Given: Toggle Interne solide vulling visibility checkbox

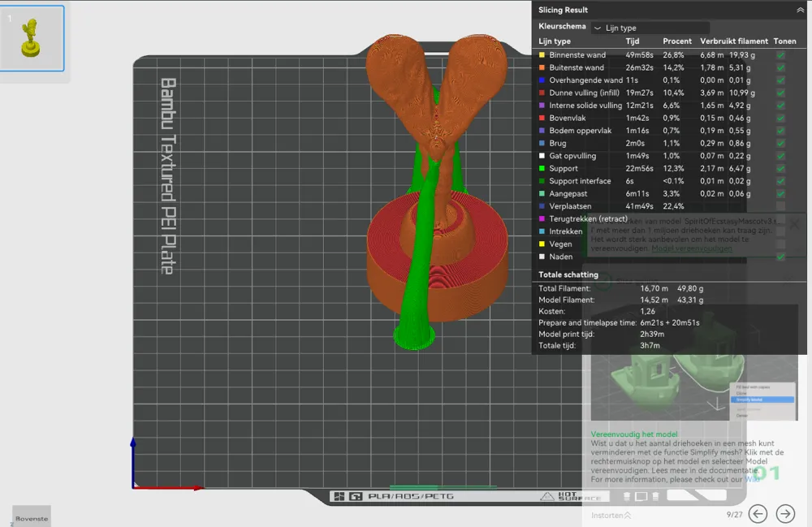Looking at the screenshot, I should point(780,105).
